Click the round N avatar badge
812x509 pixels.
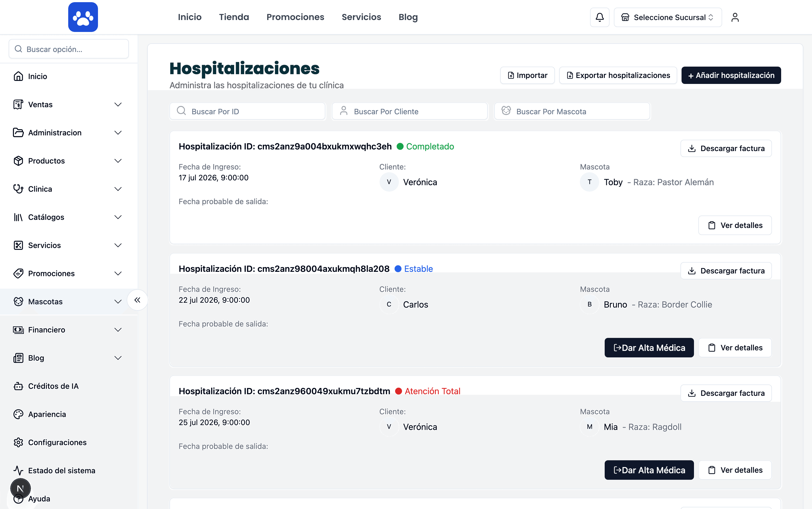21,488
